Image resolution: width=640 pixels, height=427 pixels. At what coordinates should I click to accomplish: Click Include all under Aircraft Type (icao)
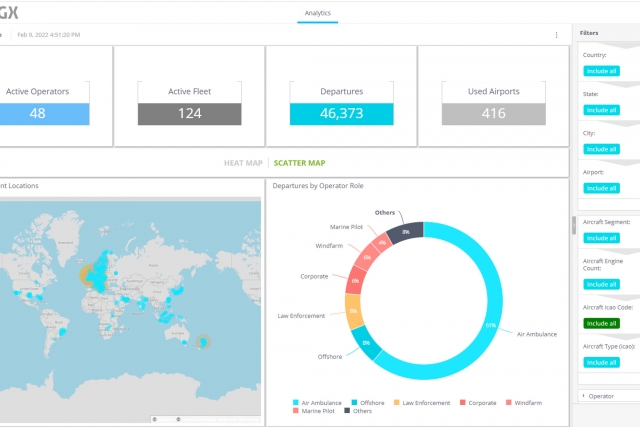click(601, 363)
